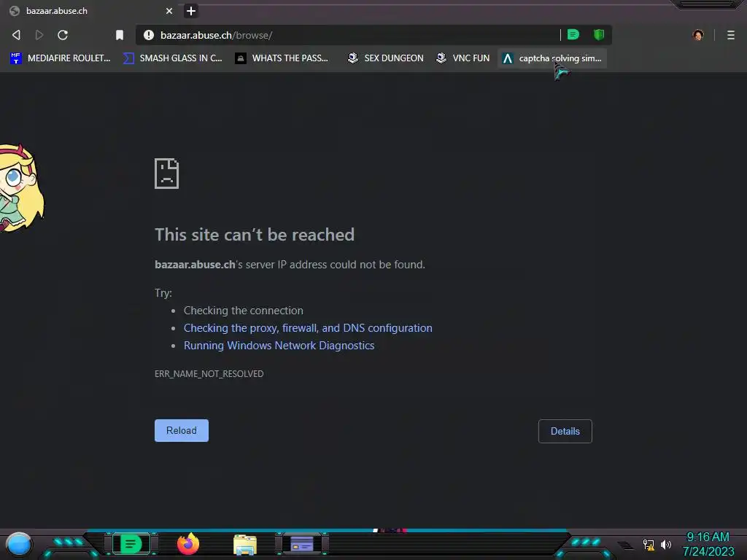Click the ERR_NAME_NOT_RESOLVED error code
The height and width of the screenshot is (560, 747).
pos(209,374)
